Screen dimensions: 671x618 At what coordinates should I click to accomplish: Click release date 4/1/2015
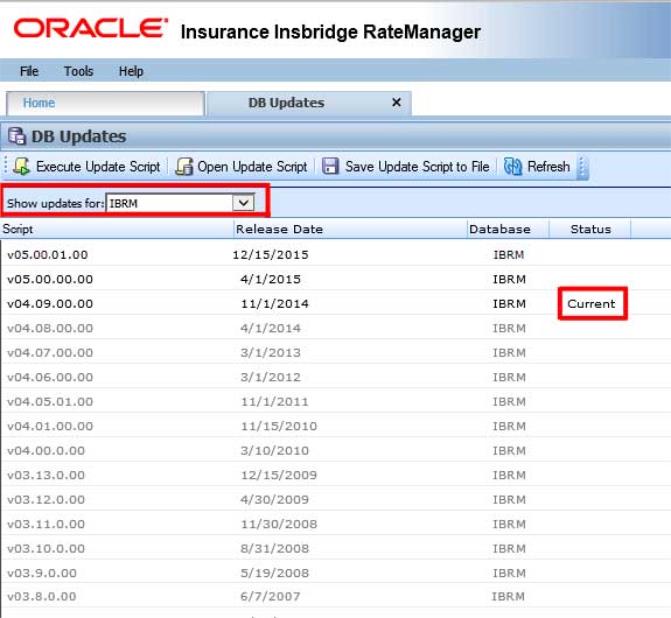(x=270, y=279)
